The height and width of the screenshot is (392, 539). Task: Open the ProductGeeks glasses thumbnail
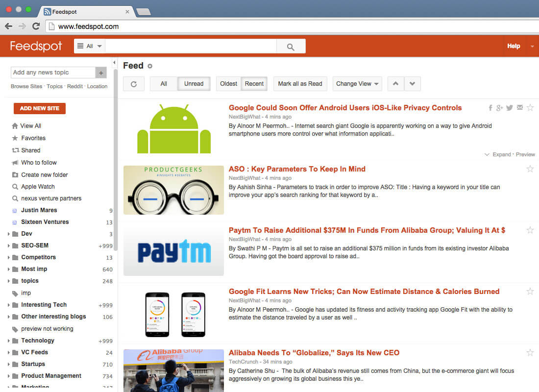[173, 190]
